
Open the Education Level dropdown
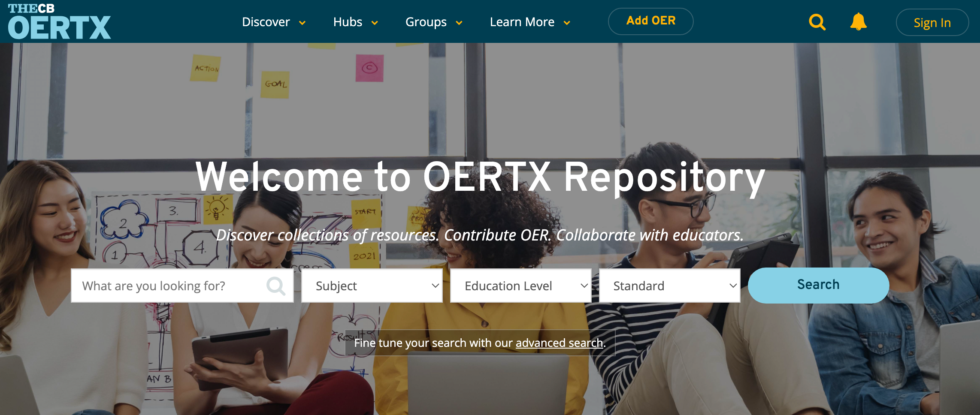click(x=521, y=286)
